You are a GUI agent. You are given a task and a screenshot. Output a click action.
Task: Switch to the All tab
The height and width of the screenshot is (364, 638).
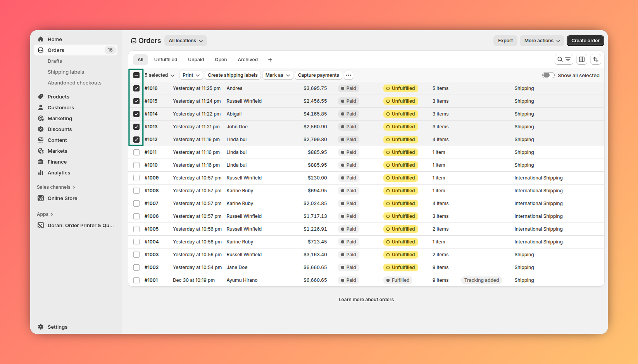pyautogui.click(x=140, y=60)
